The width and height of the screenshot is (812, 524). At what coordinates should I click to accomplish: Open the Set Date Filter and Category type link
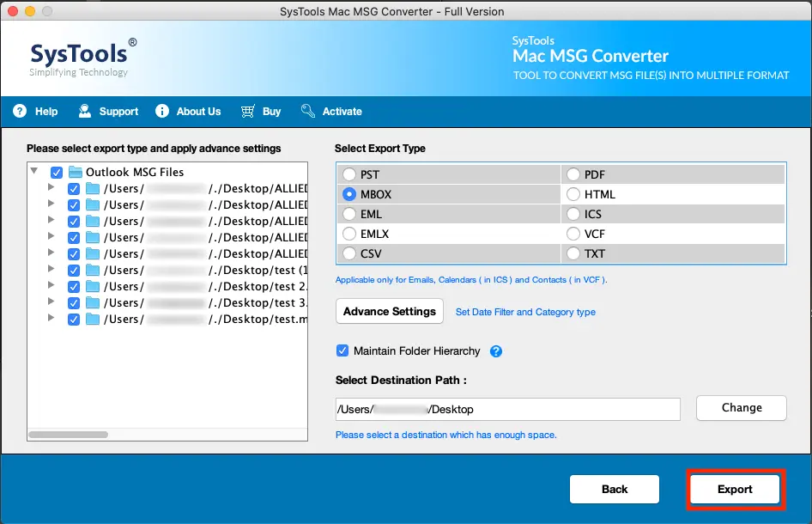coord(525,312)
